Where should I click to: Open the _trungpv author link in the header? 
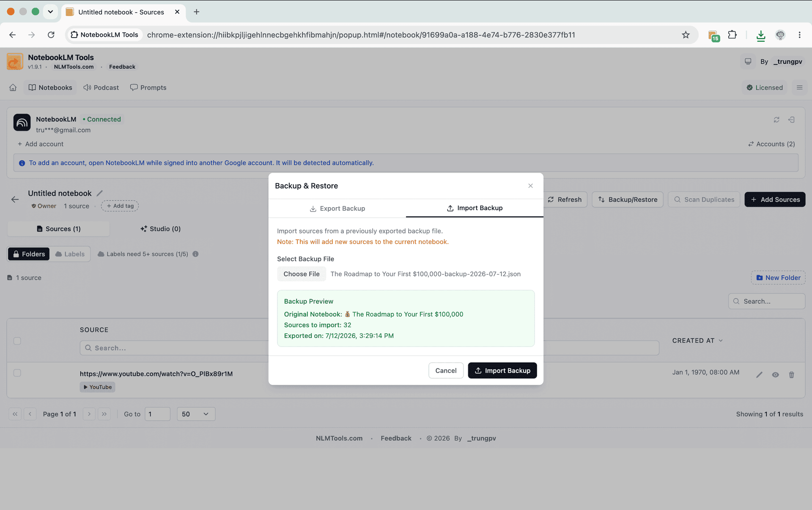(x=787, y=61)
